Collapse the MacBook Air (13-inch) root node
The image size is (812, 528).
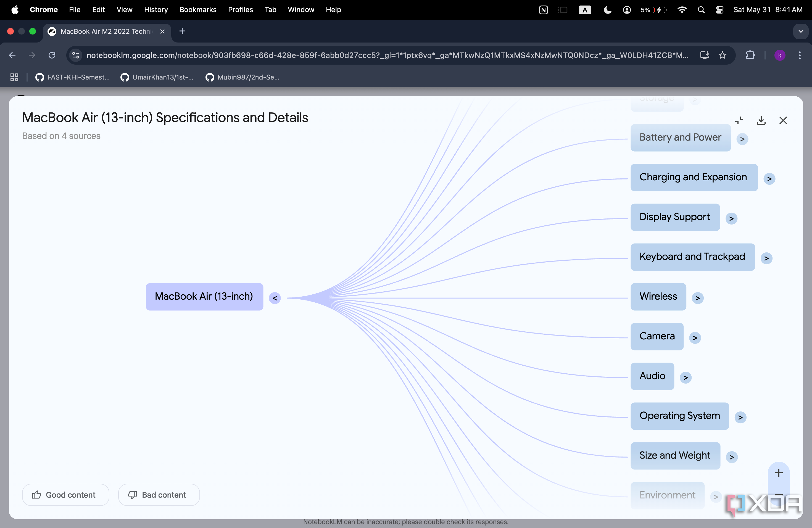coord(275,298)
